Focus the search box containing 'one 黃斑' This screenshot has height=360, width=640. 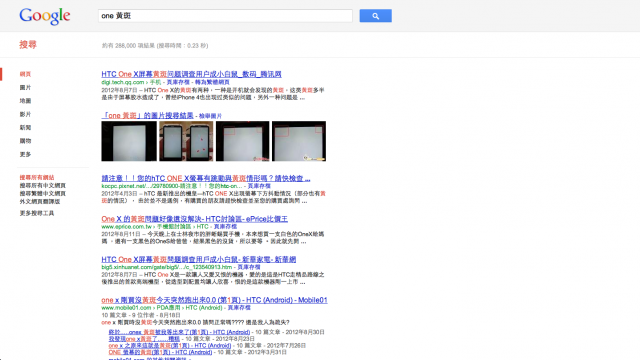225,16
